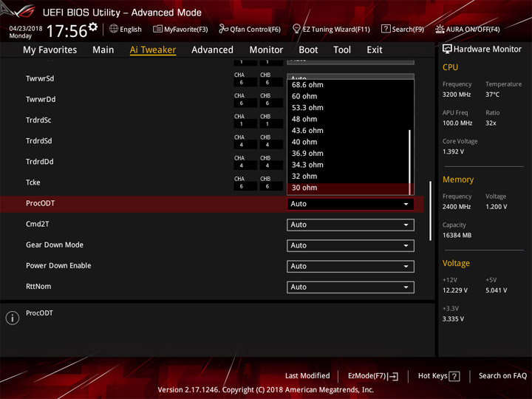This screenshot has width=532, height=399.
Task: Click the EzMode exit arrow icon
Action: click(x=394, y=376)
